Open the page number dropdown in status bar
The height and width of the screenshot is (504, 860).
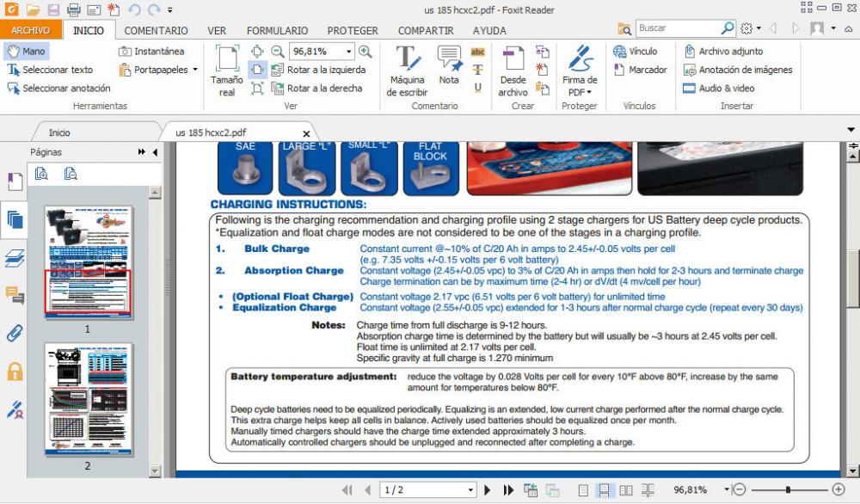click(470, 489)
